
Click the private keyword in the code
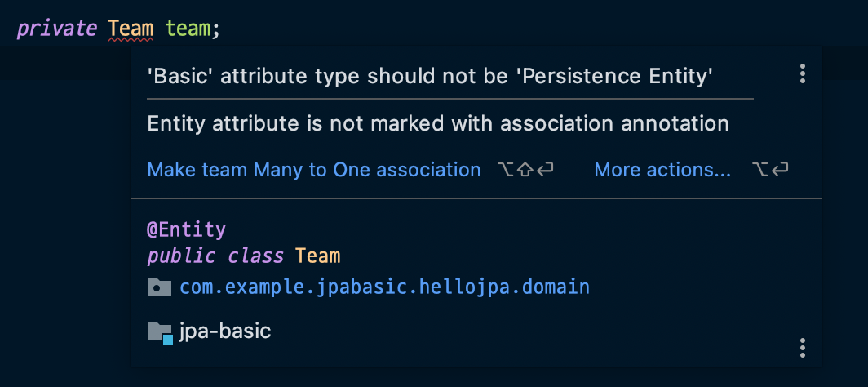click(x=57, y=29)
